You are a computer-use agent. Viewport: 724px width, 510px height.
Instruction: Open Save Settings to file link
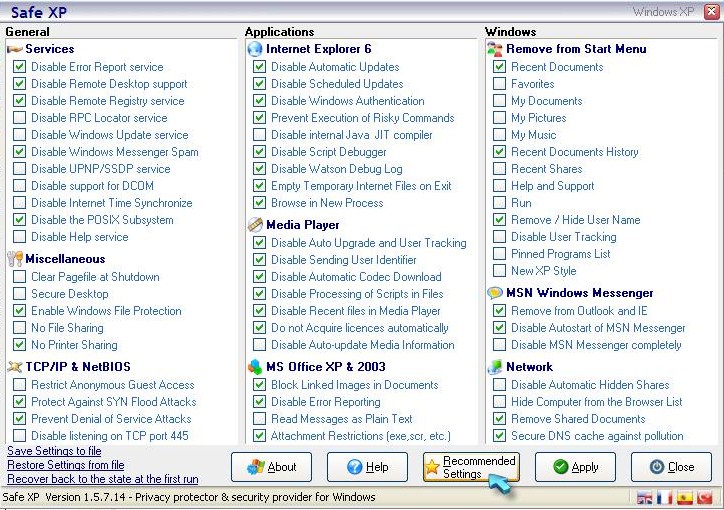pos(54,451)
